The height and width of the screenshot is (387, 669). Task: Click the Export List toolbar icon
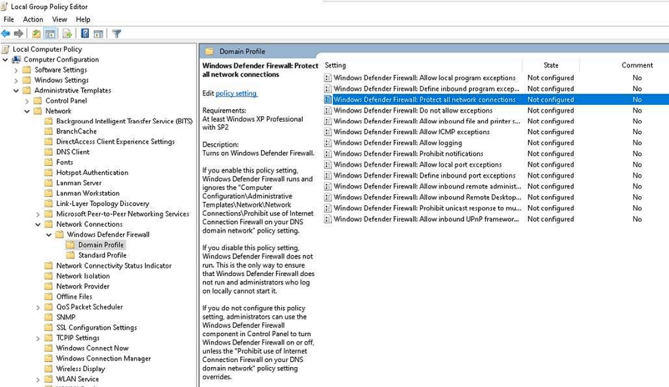67,33
